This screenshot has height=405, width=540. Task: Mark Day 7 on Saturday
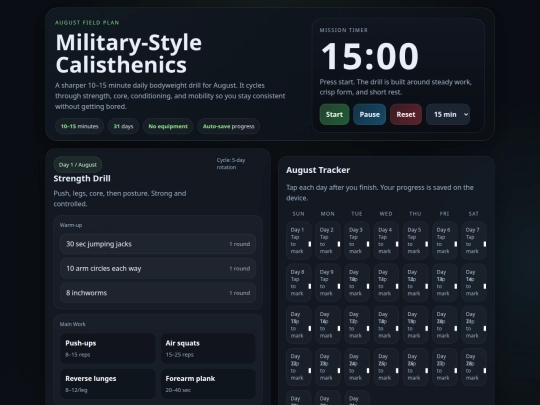coord(474,240)
